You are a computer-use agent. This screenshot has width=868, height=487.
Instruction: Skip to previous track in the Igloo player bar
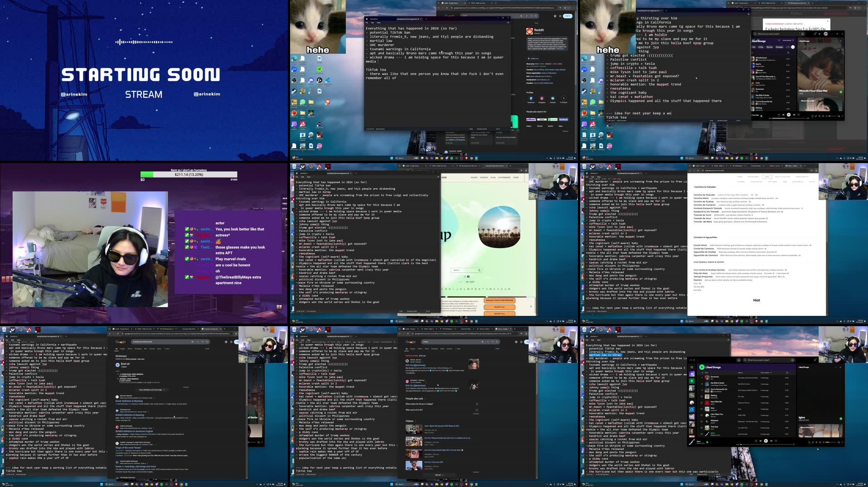click(x=761, y=441)
